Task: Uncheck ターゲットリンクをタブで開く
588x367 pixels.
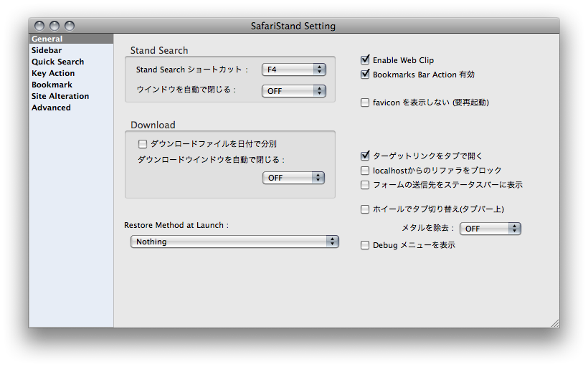Action: [365, 156]
